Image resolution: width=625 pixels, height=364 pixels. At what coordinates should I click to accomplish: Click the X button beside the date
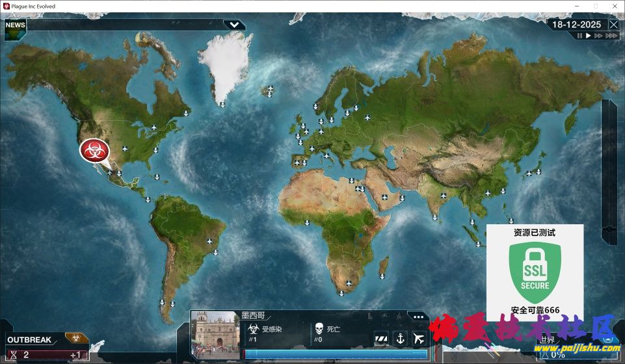coord(613,25)
